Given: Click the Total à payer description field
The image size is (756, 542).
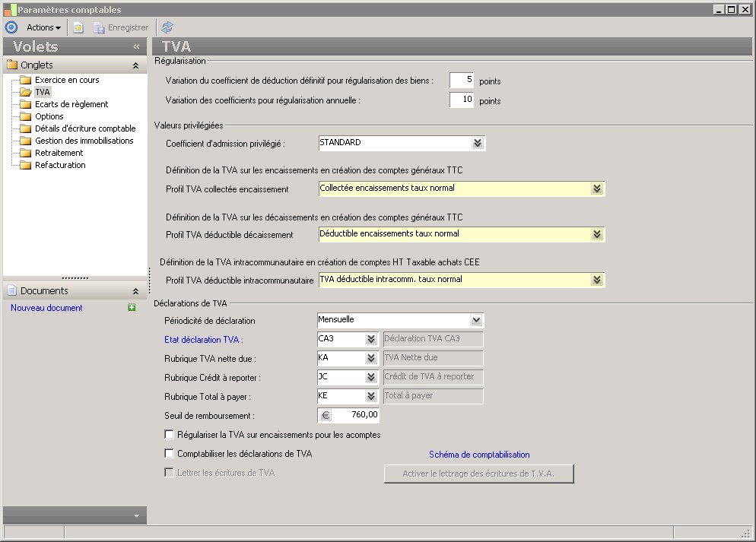Looking at the screenshot, I should [x=433, y=396].
